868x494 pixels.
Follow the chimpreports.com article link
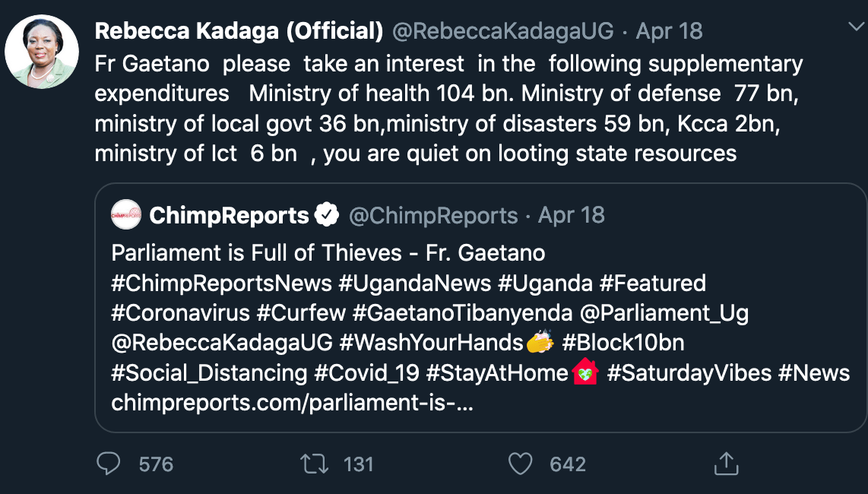[x=293, y=403]
